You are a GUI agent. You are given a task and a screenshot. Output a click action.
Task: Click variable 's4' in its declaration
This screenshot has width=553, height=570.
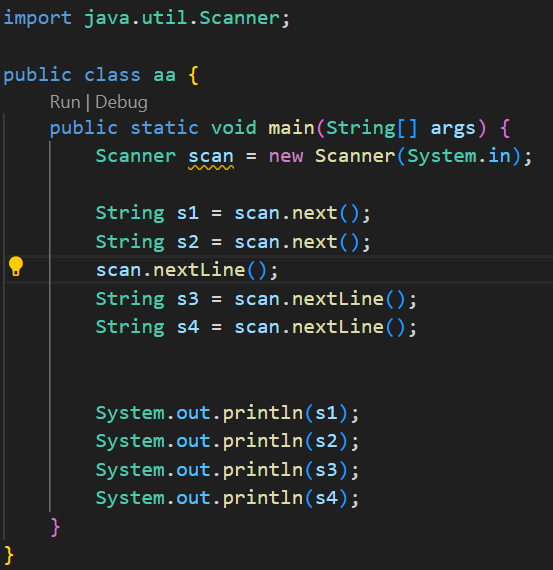pyautogui.click(x=188, y=327)
